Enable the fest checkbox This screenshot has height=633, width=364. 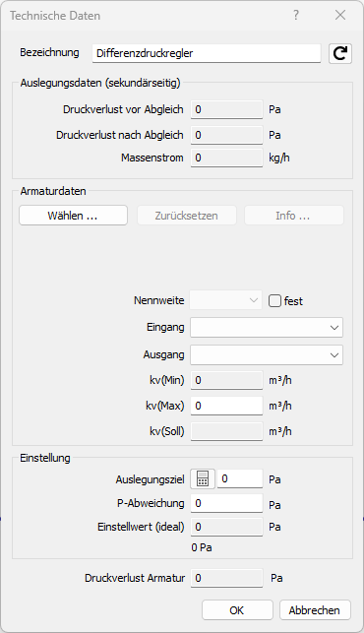pos(274,301)
